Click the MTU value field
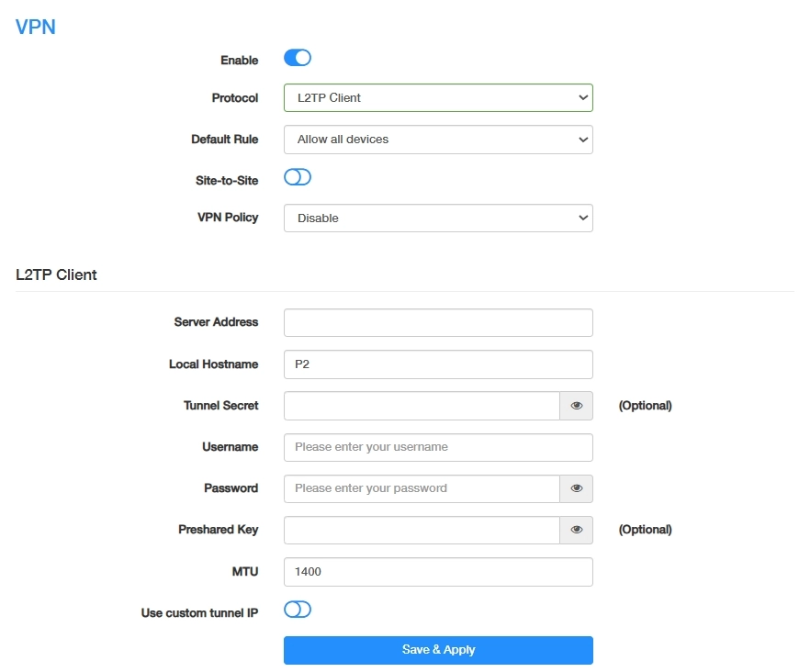This screenshot has height=672, width=799. pyautogui.click(x=438, y=572)
